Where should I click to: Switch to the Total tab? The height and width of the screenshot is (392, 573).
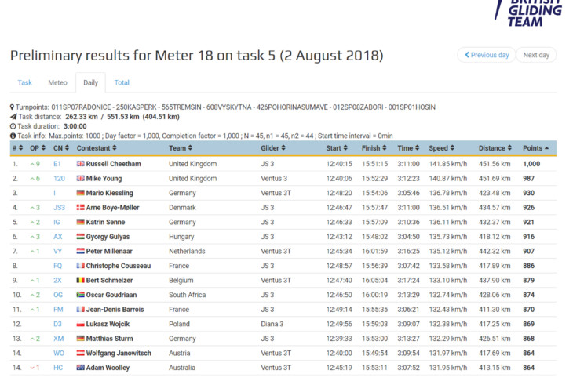[122, 82]
